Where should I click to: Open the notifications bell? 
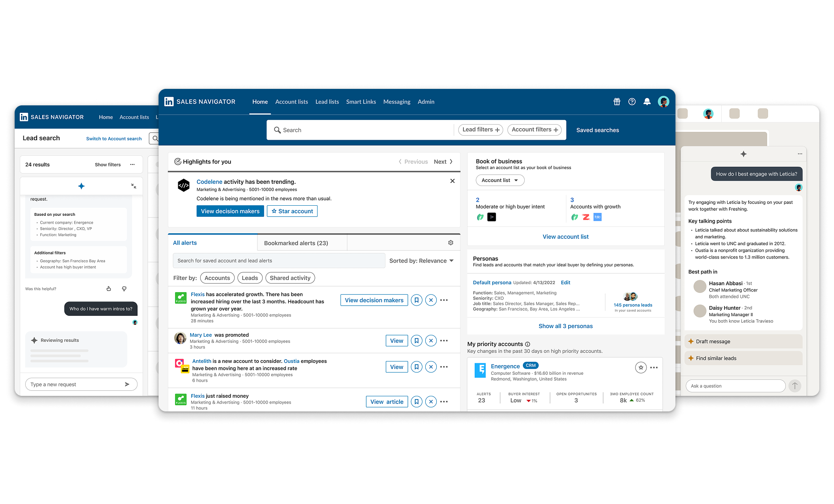tap(647, 102)
